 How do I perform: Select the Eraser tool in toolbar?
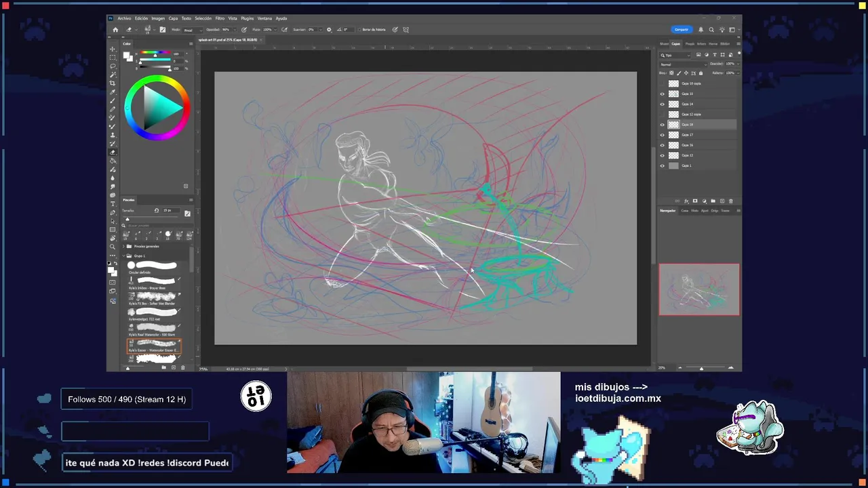pyautogui.click(x=113, y=152)
